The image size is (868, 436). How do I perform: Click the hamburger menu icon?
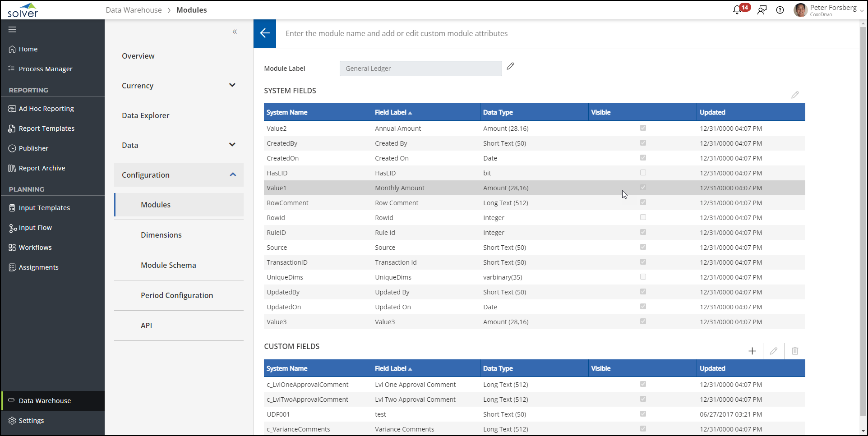pyautogui.click(x=12, y=29)
